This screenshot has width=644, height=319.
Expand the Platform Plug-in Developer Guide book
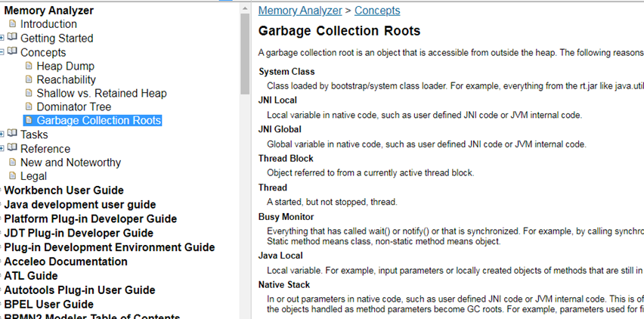(2, 218)
